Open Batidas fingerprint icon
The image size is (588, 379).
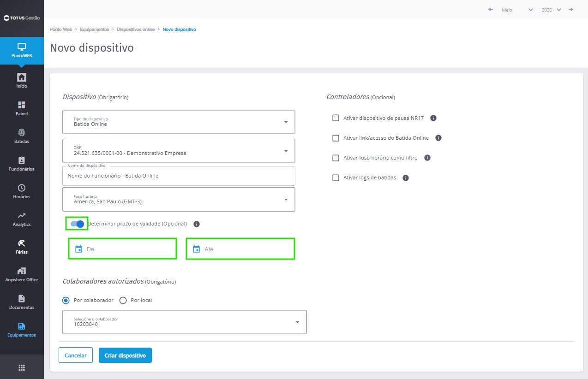[x=22, y=132]
